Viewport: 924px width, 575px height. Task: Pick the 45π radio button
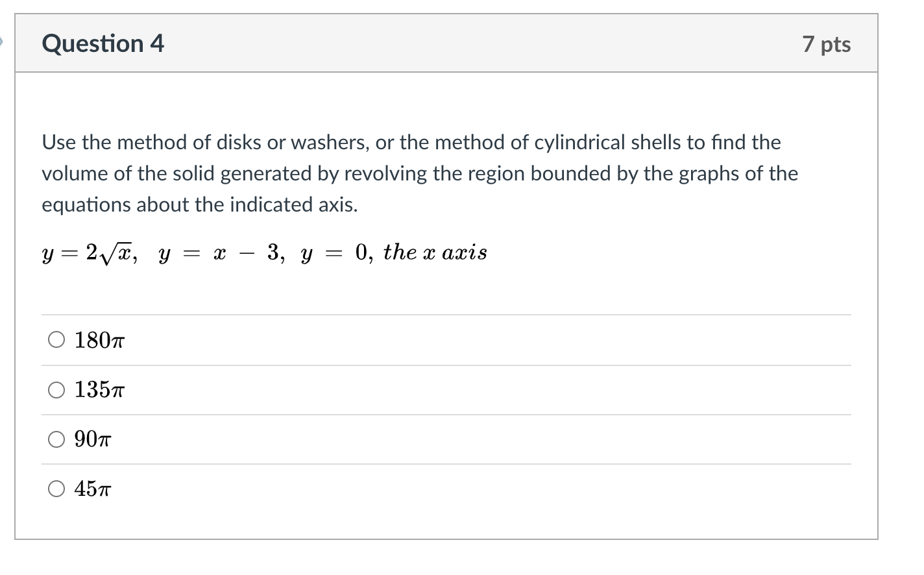(56, 489)
